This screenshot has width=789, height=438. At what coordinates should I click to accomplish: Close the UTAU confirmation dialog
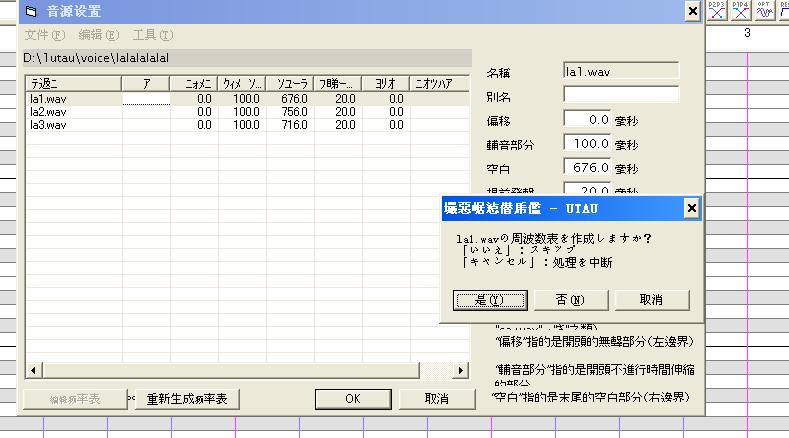[x=691, y=208]
